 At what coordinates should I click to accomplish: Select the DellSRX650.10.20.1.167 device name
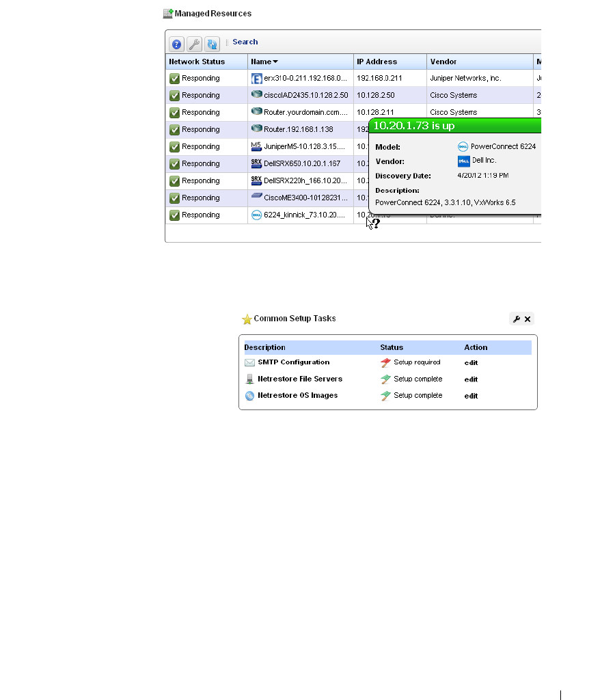click(302, 163)
